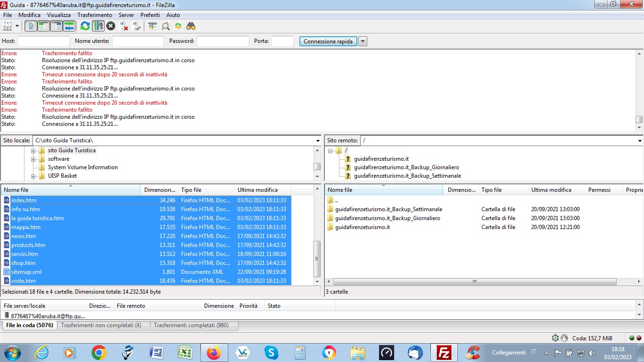Image resolution: width=644 pixels, height=362 pixels.
Task: Toggle synchronized browsing
Action: (x=178, y=26)
